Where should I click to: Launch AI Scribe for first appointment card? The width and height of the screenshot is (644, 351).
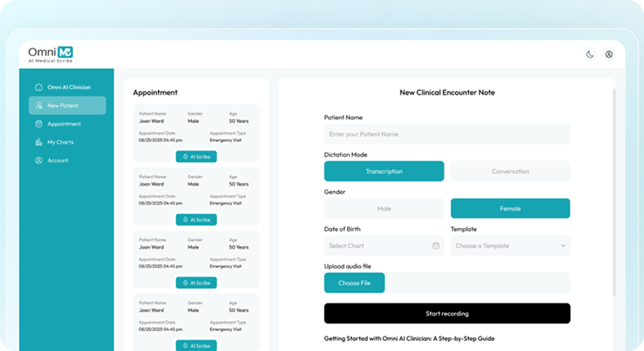tap(196, 156)
